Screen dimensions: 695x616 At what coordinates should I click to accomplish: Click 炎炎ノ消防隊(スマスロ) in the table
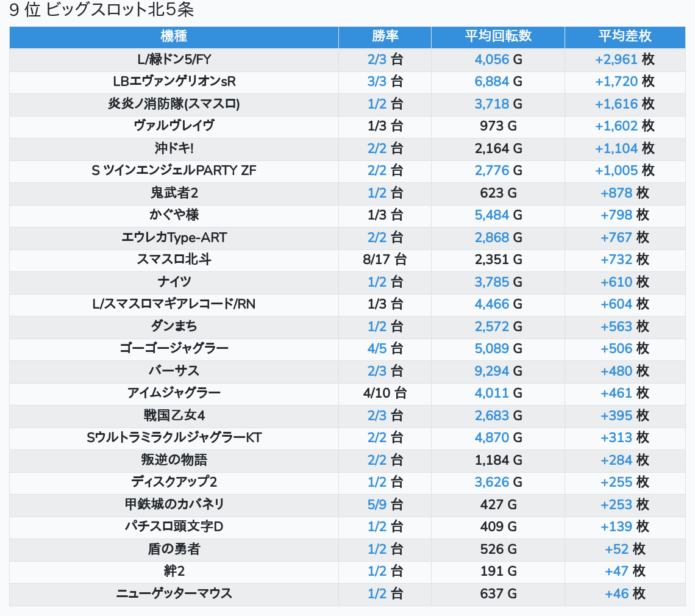click(174, 104)
